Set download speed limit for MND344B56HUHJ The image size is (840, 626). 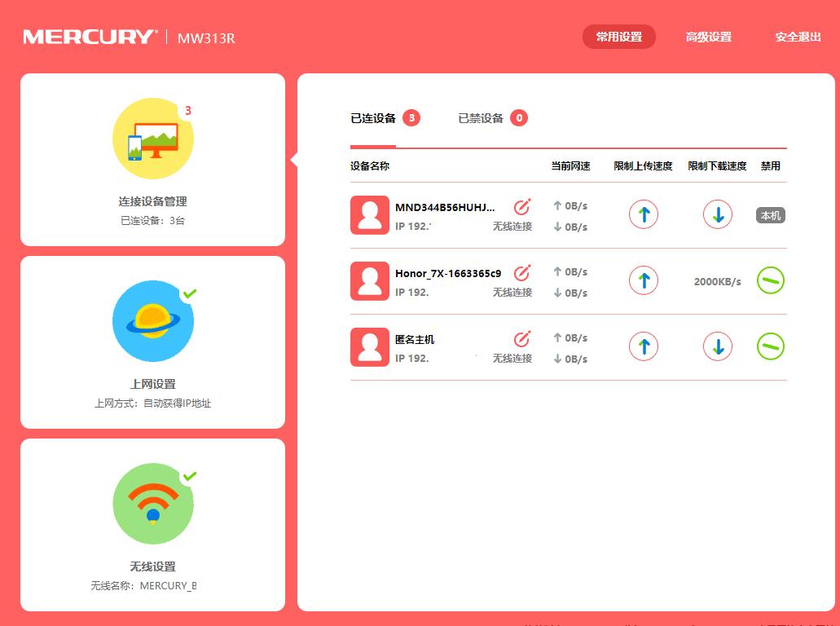coord(717,214)
